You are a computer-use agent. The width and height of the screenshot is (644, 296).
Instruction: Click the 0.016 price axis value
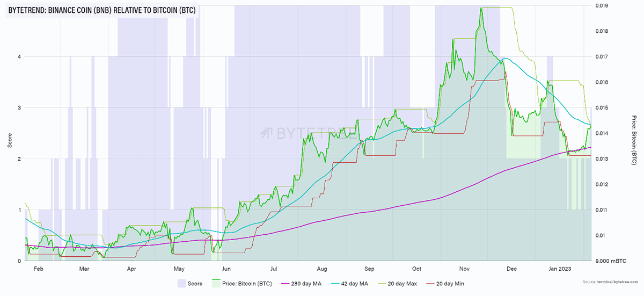[602, 82]
